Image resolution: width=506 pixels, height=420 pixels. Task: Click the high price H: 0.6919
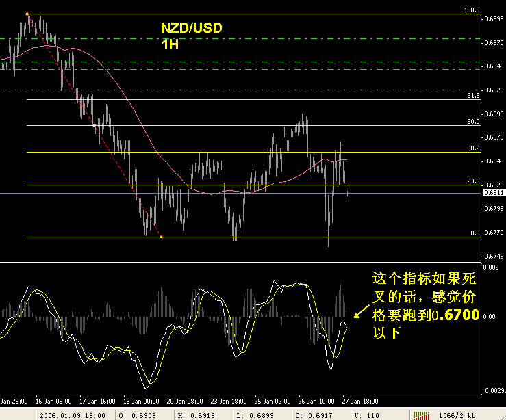point(197,415)
